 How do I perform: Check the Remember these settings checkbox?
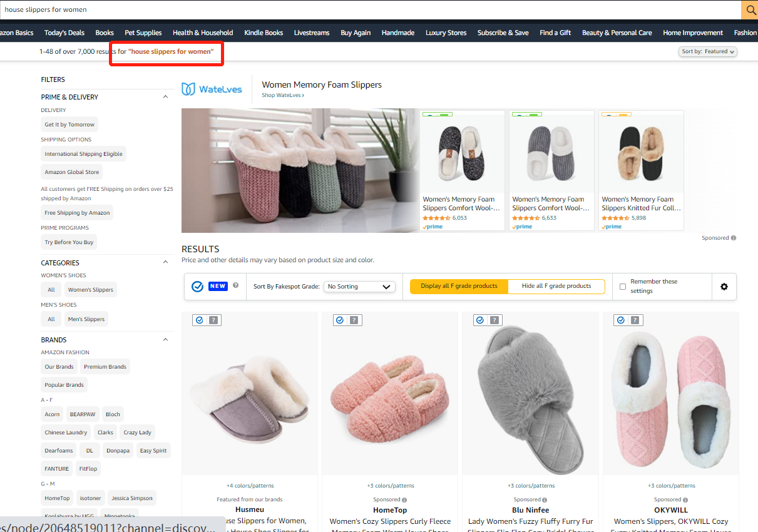(x=623, y=287)
